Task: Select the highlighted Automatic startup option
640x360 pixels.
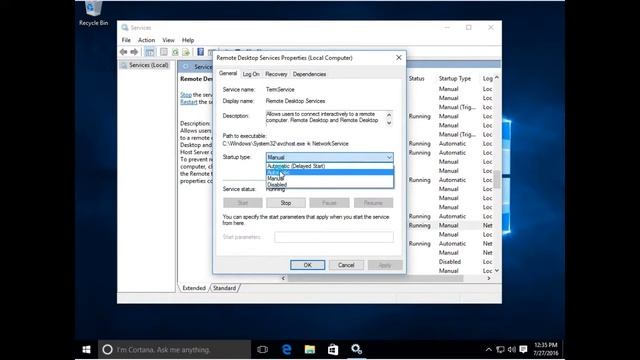Action: 330,172
